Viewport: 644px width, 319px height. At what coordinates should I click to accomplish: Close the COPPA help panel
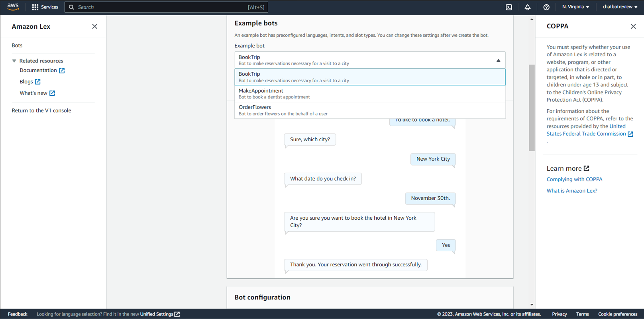click(x=633, y=26)
